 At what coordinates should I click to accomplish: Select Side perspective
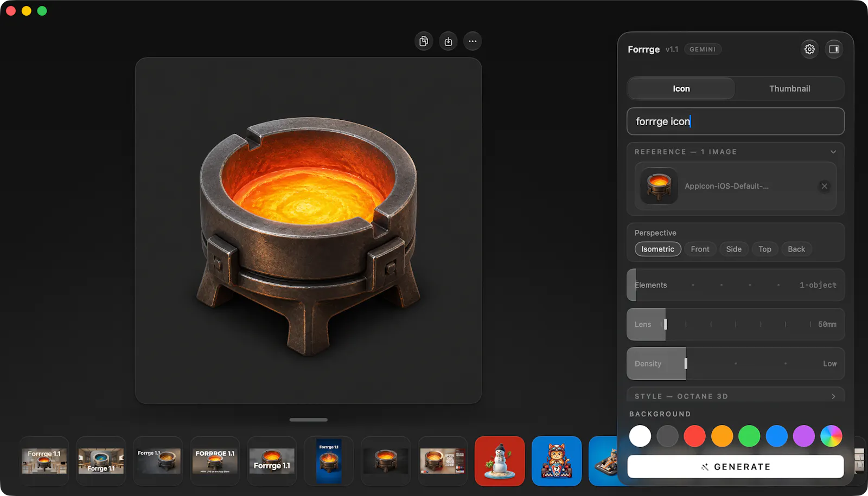[733, 249]
